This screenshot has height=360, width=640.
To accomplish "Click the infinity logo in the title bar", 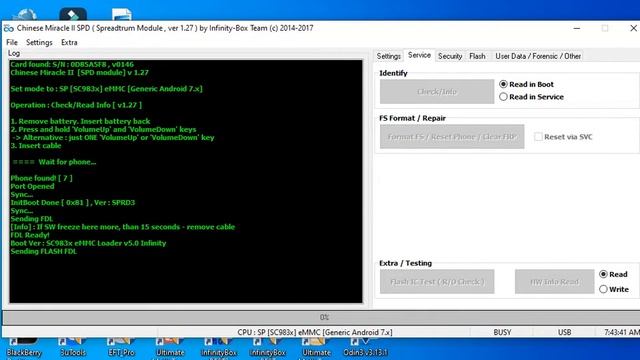I will tap(9, 28).
